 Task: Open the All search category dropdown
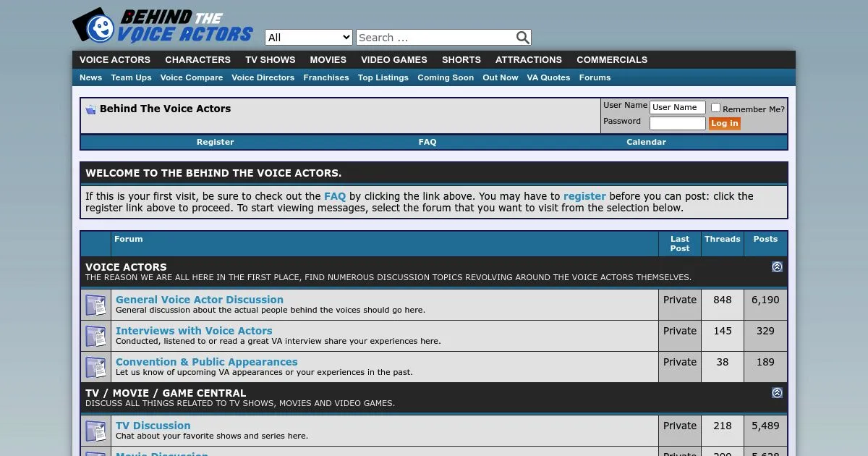tap(309, 38)
